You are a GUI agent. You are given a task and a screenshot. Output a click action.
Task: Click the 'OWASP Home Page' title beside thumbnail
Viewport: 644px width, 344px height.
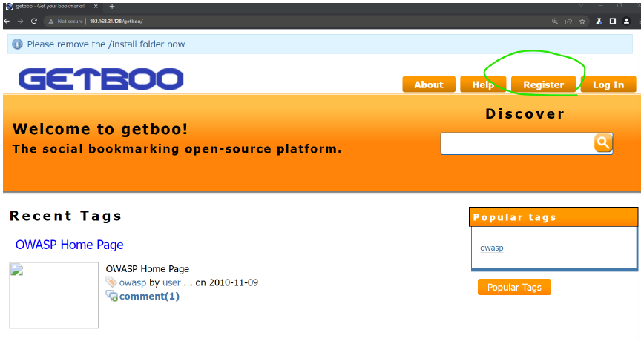click(x=148, y=269)
